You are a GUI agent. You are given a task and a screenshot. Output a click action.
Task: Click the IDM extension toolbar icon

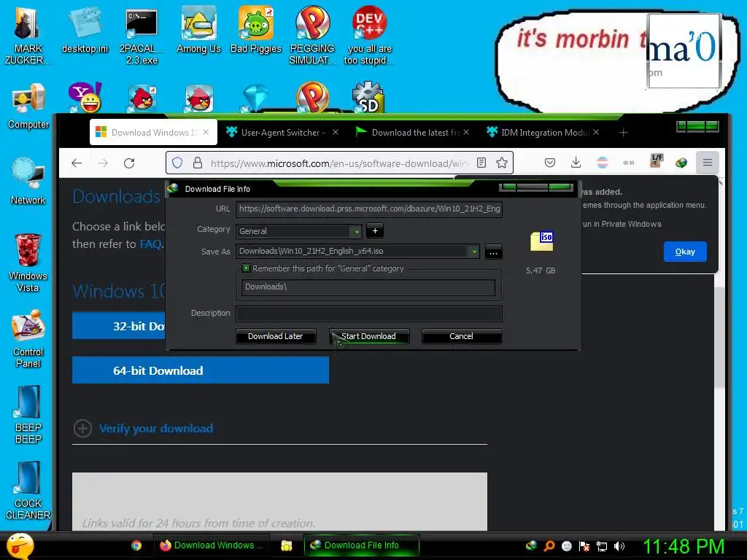coord(681,163)
